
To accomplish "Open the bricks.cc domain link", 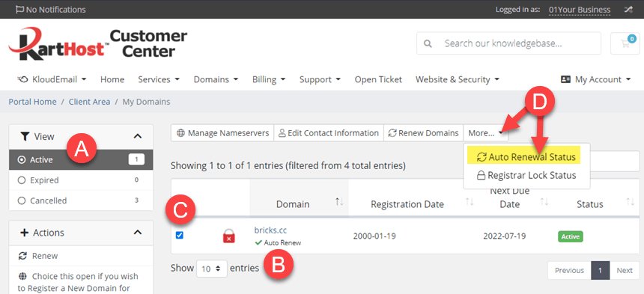I will [270, 230].
